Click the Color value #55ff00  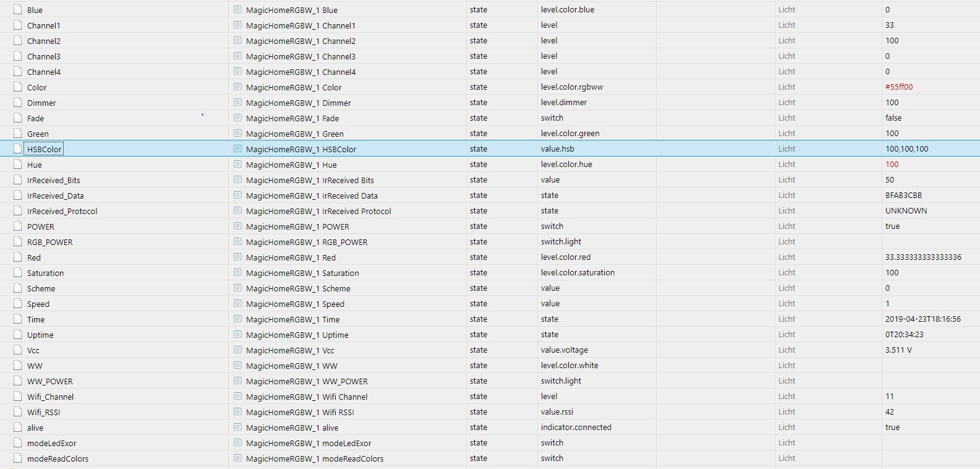pyautogui.click(x=899, y=87)
